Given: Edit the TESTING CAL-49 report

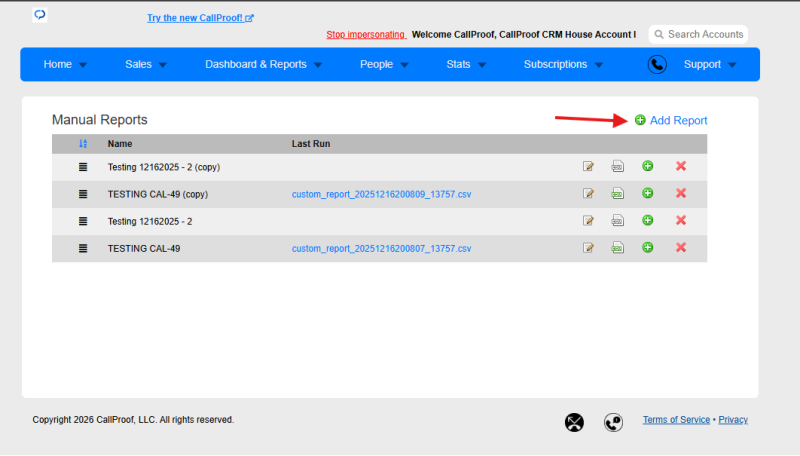Looking at the screenshot, I should coord(588,247).
